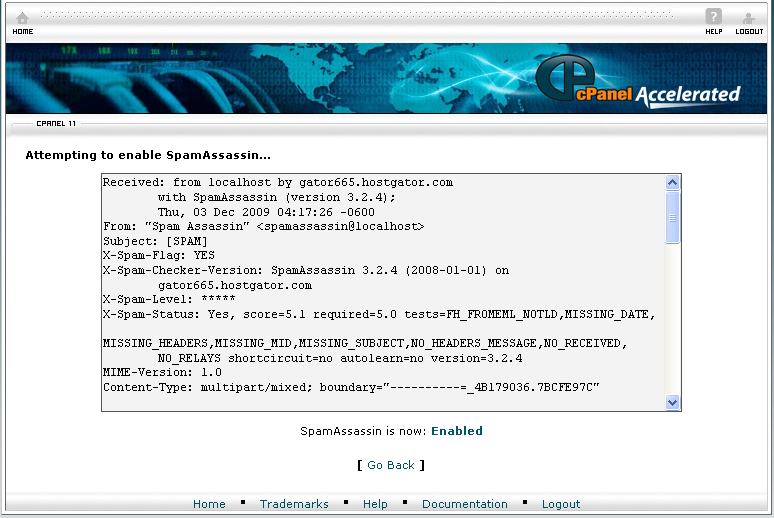
Task: Click the Home house icon
Action: (x=23, y=18)
